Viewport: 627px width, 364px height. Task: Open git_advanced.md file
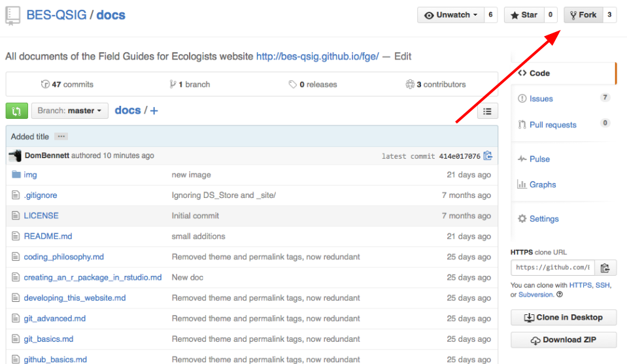(x=55, y=318)
